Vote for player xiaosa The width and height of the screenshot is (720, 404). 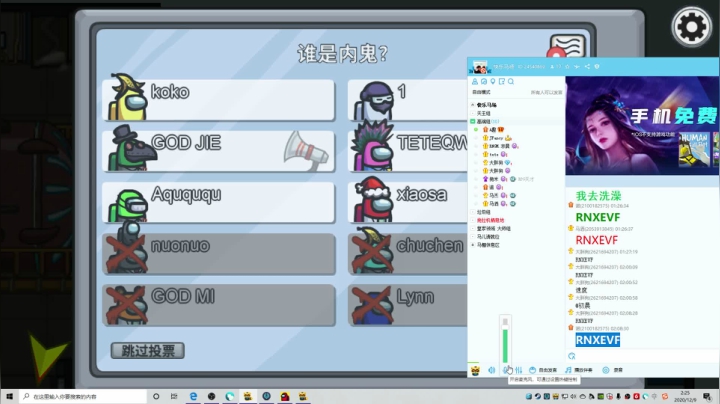point(408,202)
